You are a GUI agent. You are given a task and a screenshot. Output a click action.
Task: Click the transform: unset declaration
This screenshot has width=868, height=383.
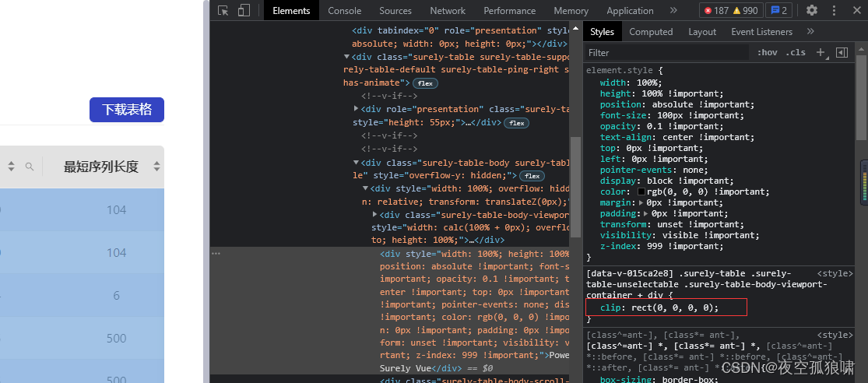click(x=672, y=225)
